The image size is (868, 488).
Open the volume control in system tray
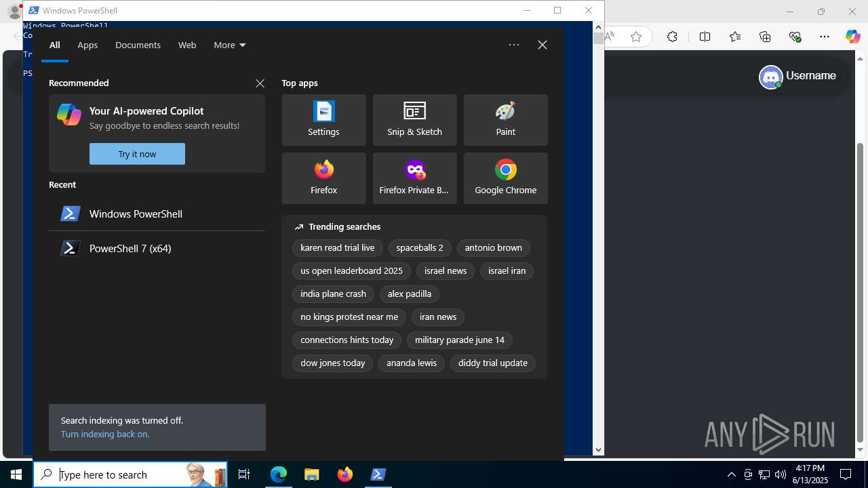[x=781, y=474]
